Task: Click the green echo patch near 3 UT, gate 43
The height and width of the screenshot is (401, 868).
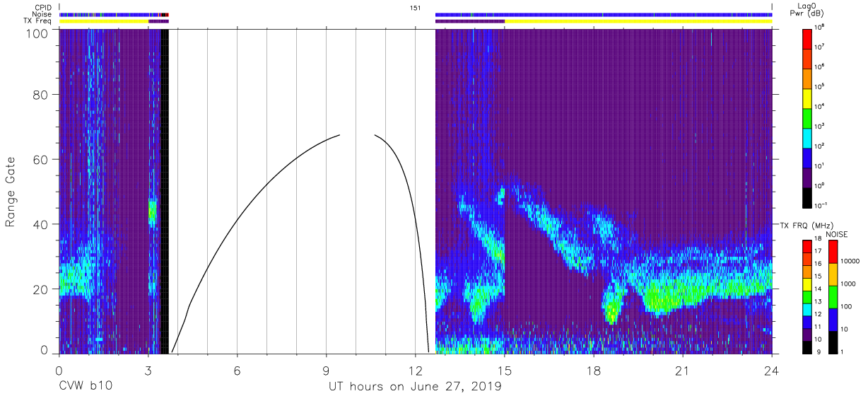Action: click(152, 212)
